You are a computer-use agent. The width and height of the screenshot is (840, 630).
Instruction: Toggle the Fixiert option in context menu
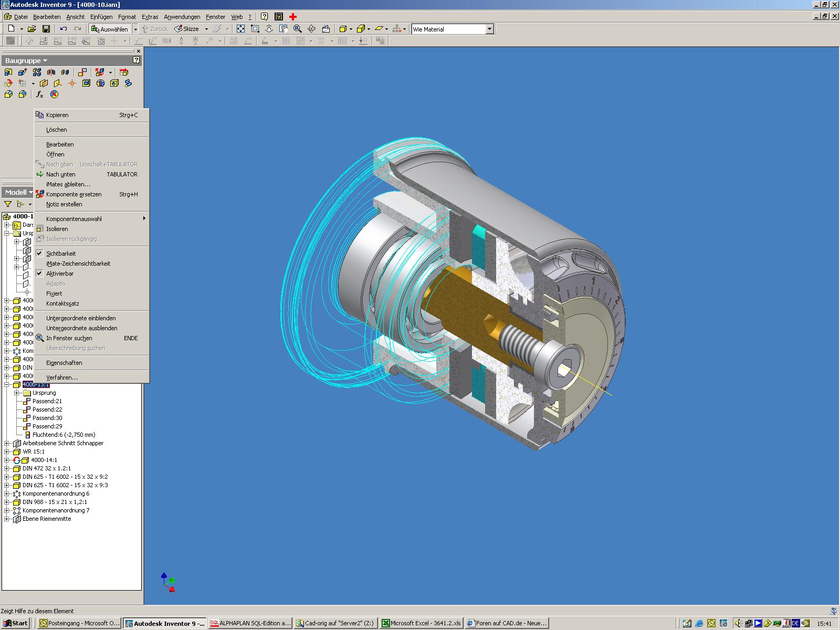point(54,293)
